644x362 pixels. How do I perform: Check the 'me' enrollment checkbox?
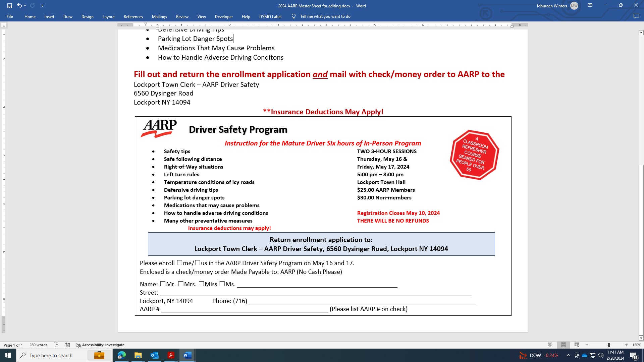click(179, 263)
